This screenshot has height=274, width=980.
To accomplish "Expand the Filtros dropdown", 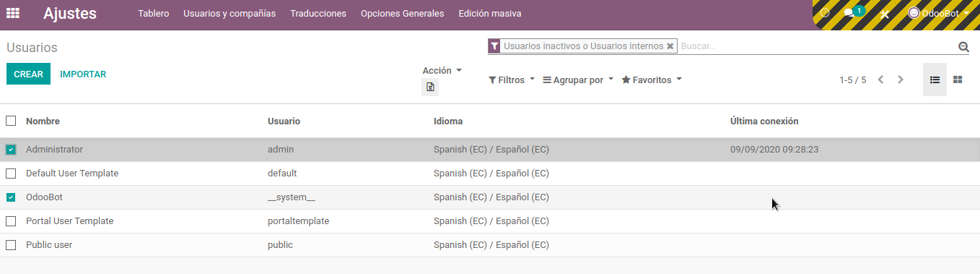I will (x=512, y=80).
